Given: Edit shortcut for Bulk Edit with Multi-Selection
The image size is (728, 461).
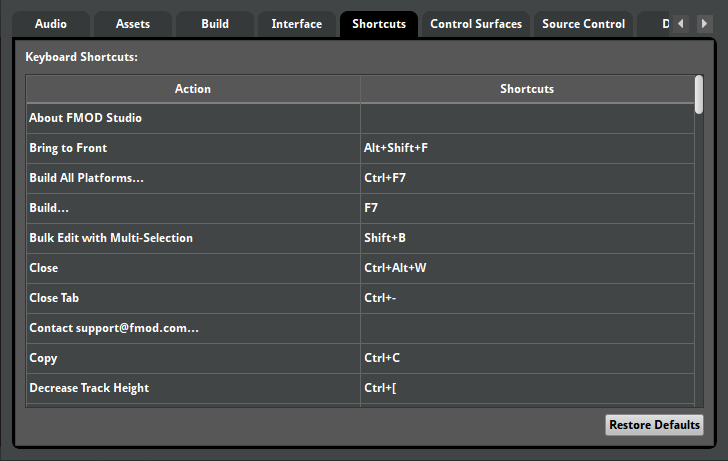Looking at the screenshot, I should (x=527, y=238).
